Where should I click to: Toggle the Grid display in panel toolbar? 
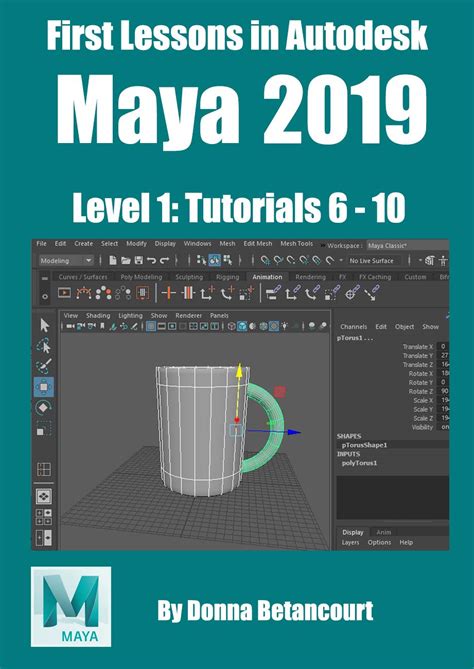[151, 326]
